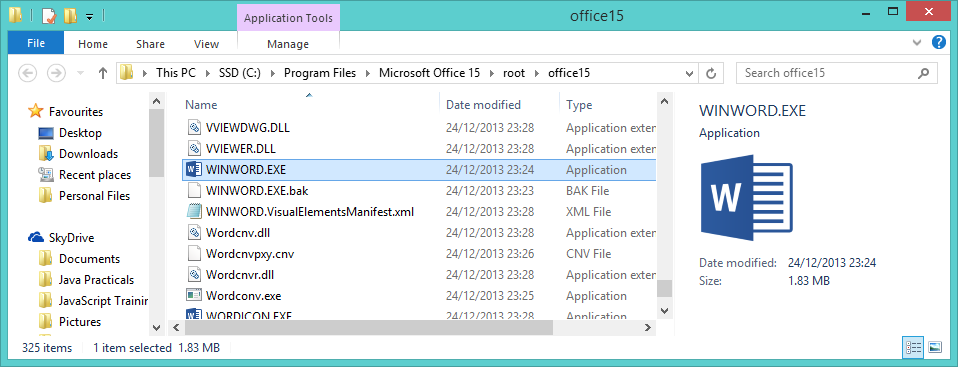The height and width of the screenshot is (367, 958).
Task: Click the BAK File type cell
Action: point(587,191)
